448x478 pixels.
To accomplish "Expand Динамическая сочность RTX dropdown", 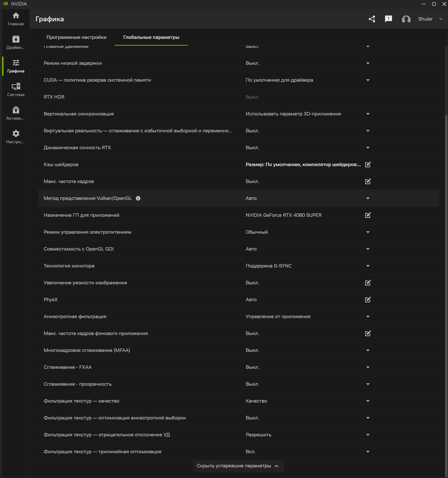I will (x=368, y=148).
